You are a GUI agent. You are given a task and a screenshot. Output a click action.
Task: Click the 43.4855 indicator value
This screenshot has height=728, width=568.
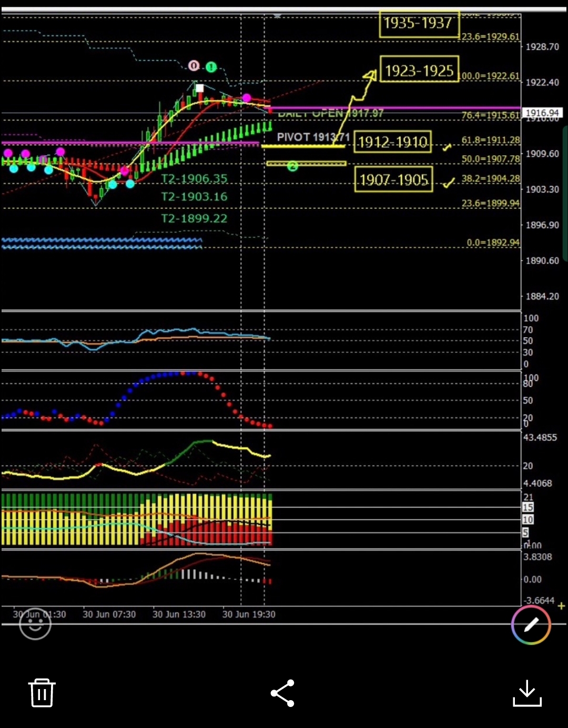point(540,437)
